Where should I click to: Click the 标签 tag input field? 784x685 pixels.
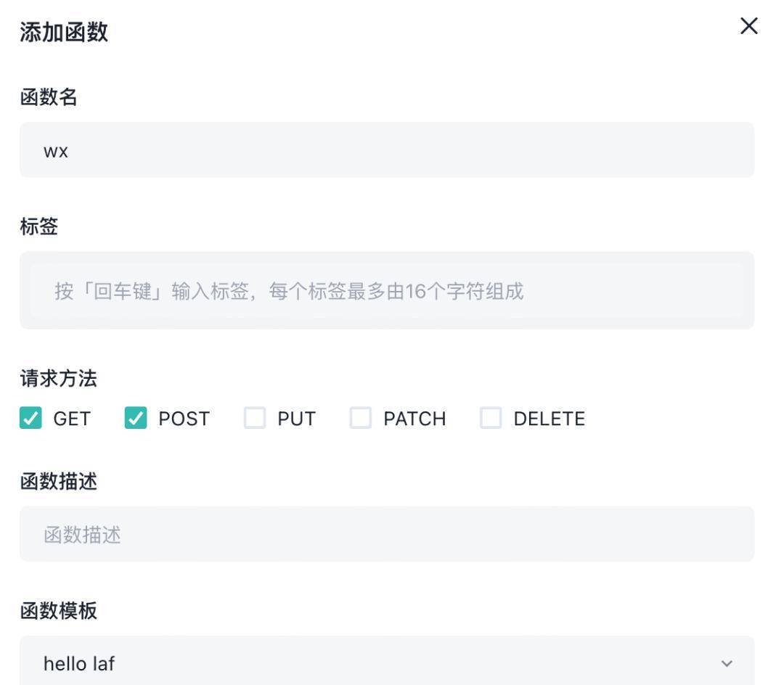[387, 290]
